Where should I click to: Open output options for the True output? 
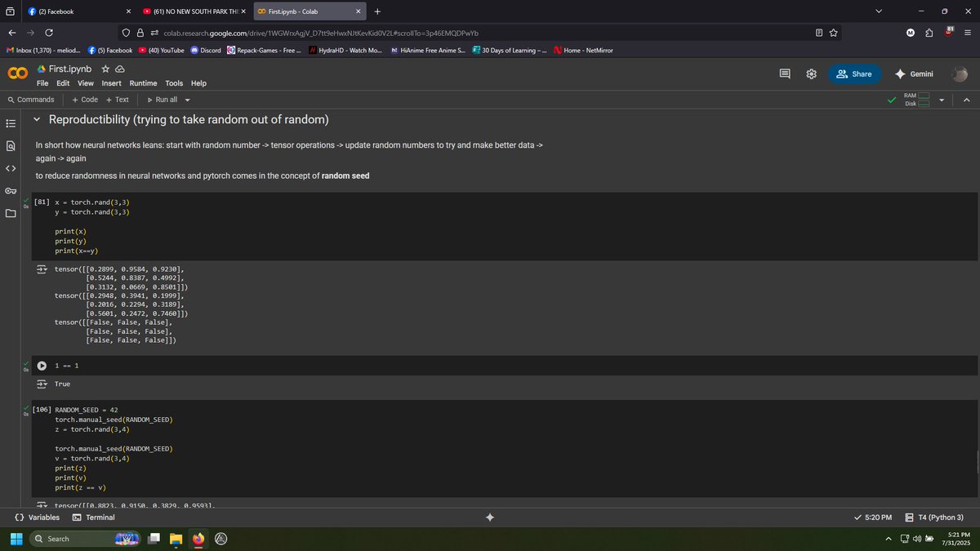tap(42, 384)
